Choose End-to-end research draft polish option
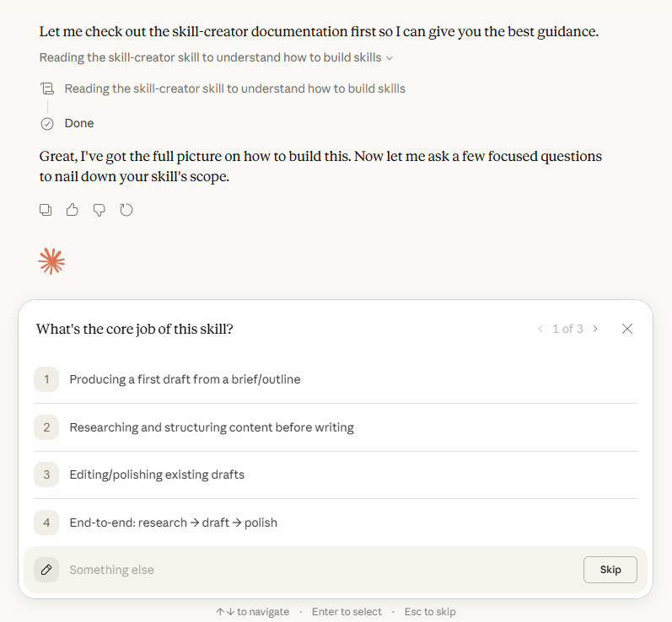This screenshot has width=672, height=622. (336, 523)
